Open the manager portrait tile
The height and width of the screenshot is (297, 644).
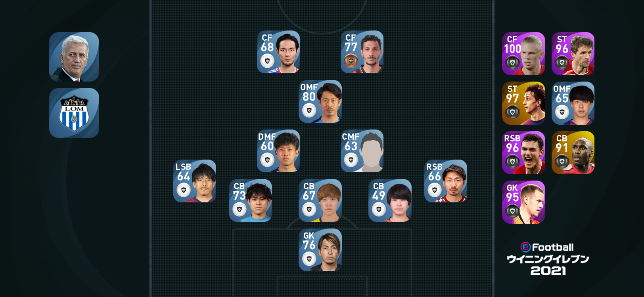pyautogui.click(x=74, y=57)
